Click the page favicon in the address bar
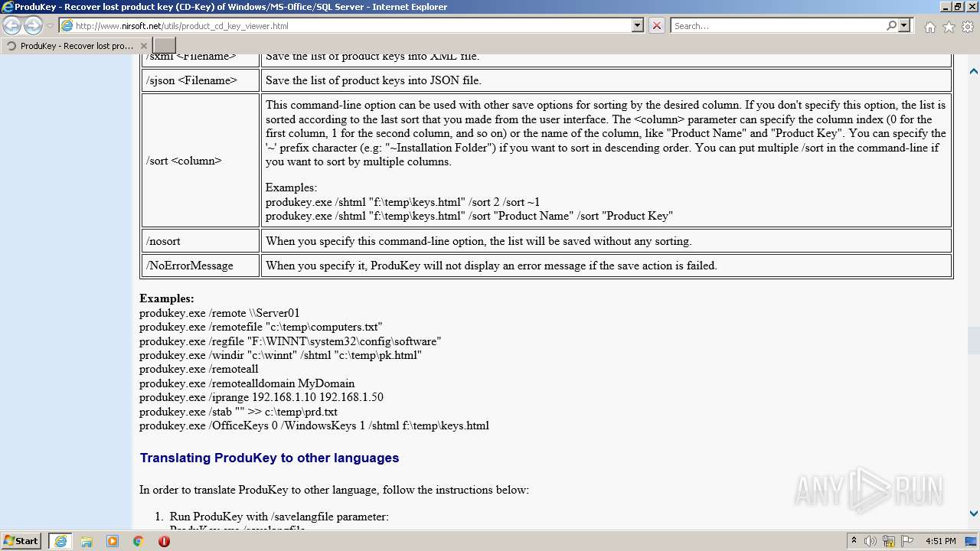 click(x=67, y=25)
